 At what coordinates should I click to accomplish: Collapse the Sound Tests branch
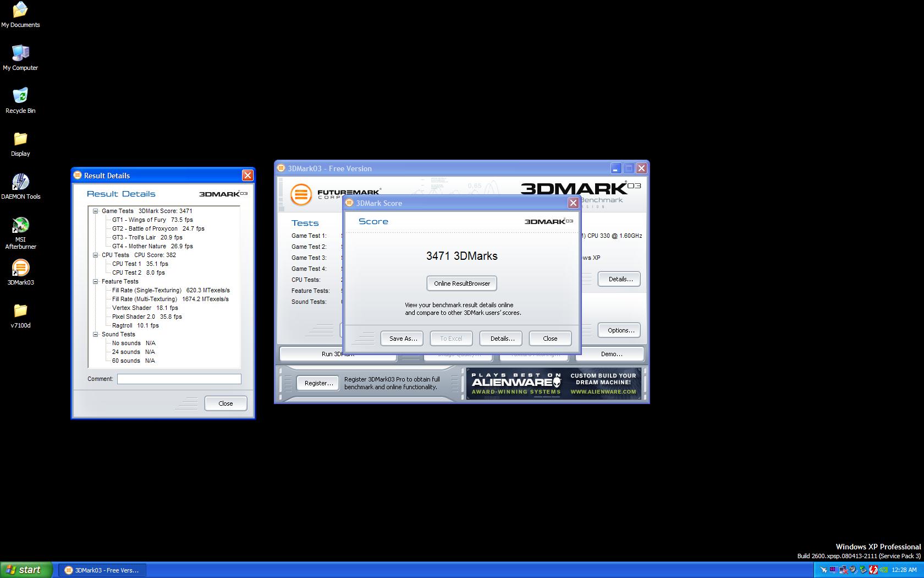(96, 334)
